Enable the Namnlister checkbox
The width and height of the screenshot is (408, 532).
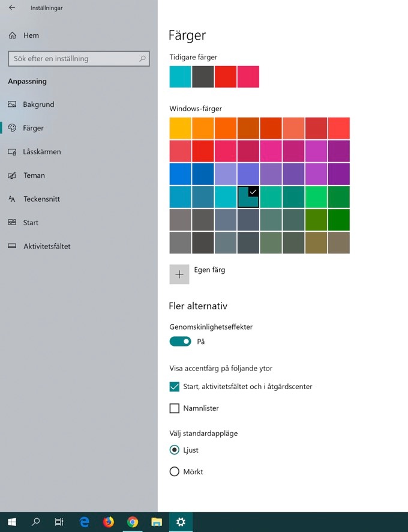tap(175, 408)
